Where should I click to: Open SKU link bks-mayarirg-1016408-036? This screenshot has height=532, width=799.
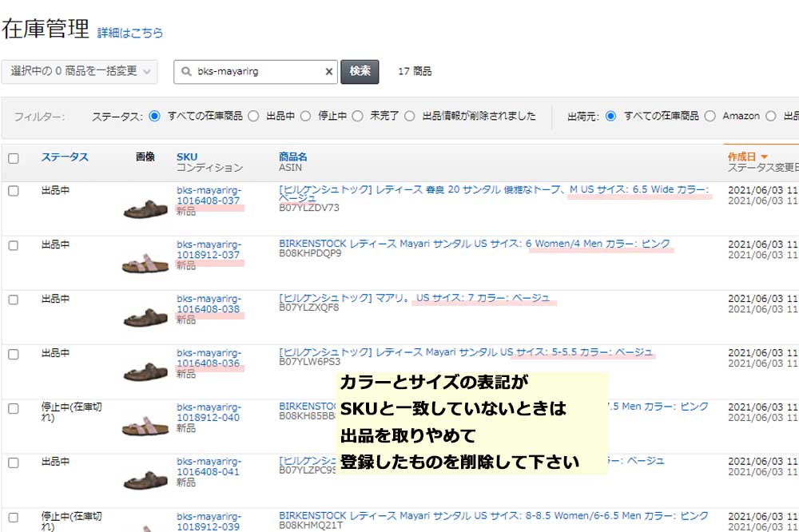[209, 358]
